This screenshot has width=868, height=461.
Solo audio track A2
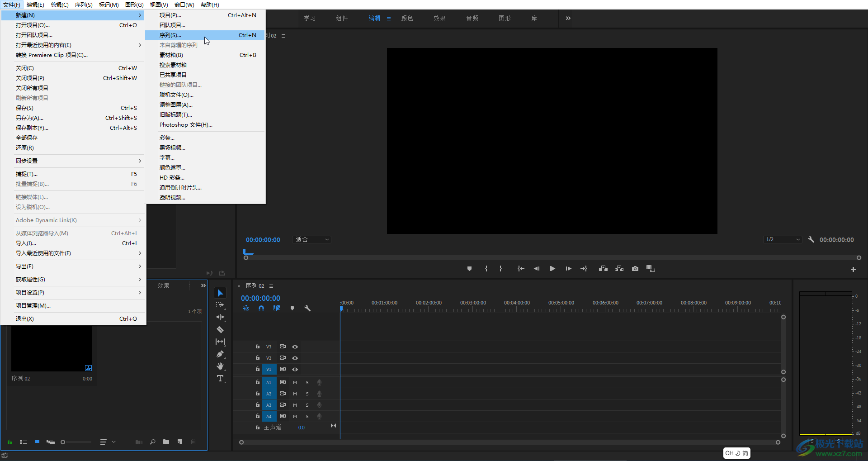click(307, 394)
